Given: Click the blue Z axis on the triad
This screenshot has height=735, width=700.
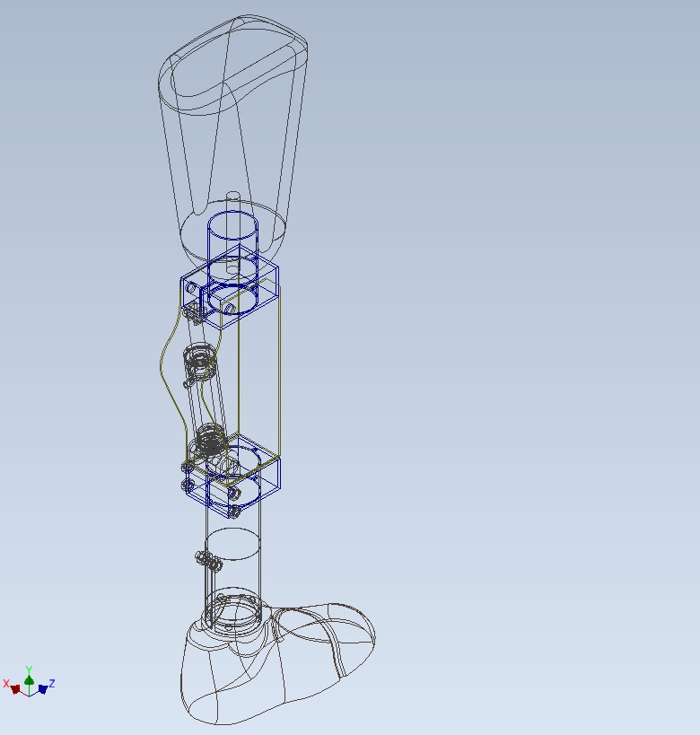Looking at the screenshot, I should (44, 687).
